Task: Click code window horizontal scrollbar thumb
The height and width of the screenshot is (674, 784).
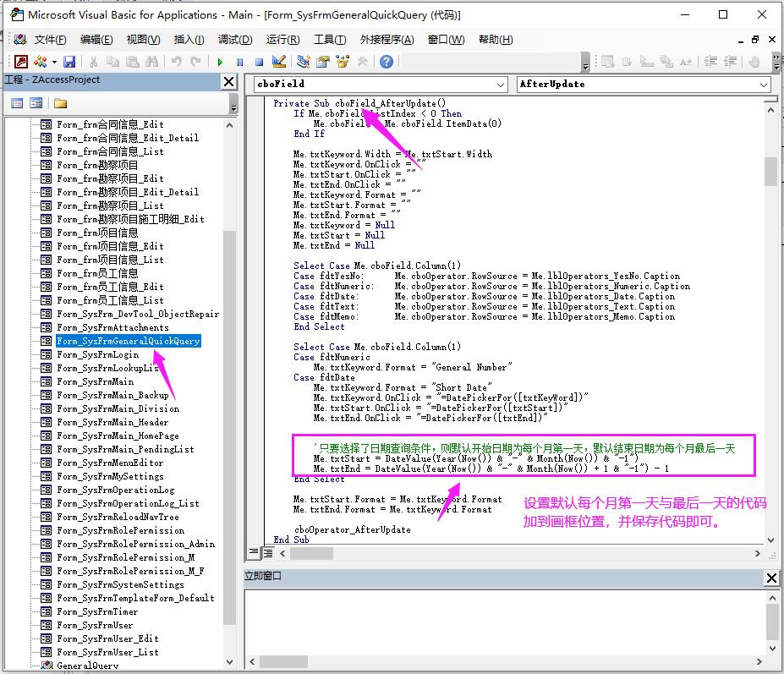Action: point(311,554)
